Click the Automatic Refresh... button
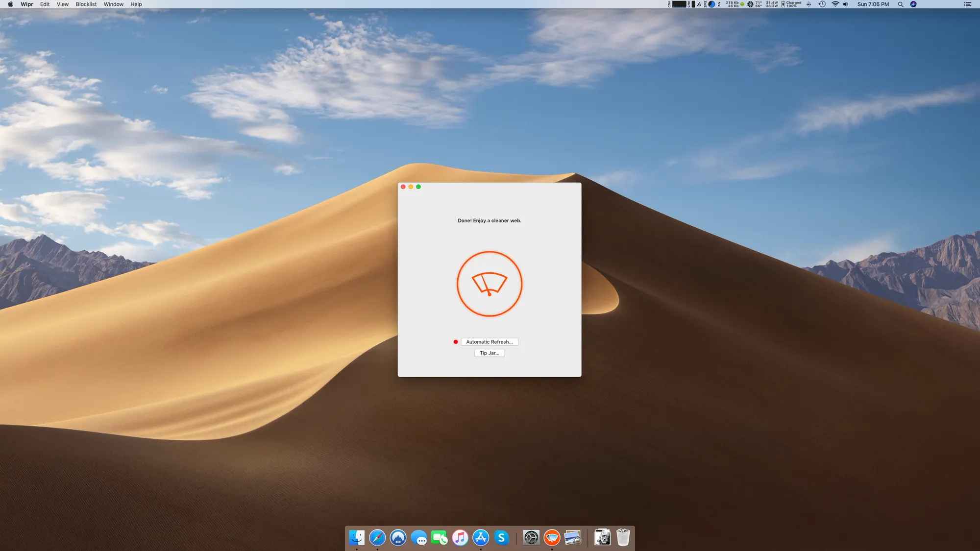This screenshot has width=980, height=551. point(489,342)
